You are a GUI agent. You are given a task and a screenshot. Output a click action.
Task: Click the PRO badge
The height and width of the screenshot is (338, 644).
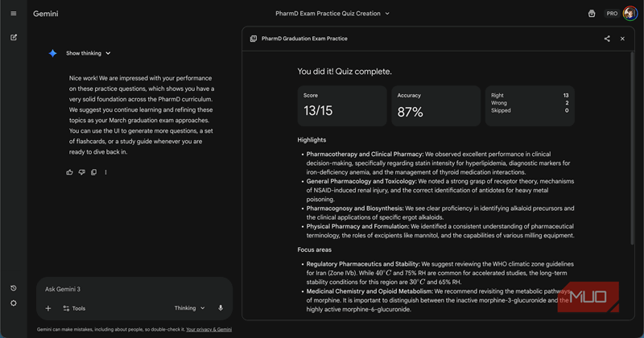tap(612, 14)
